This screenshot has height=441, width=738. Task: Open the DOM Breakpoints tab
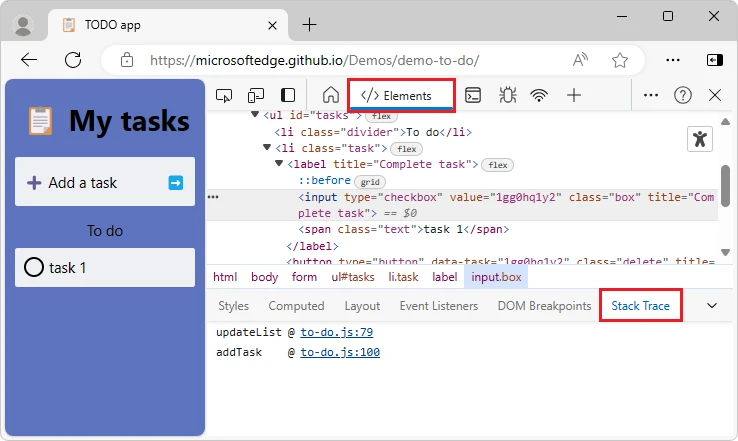tap(544, 306)
